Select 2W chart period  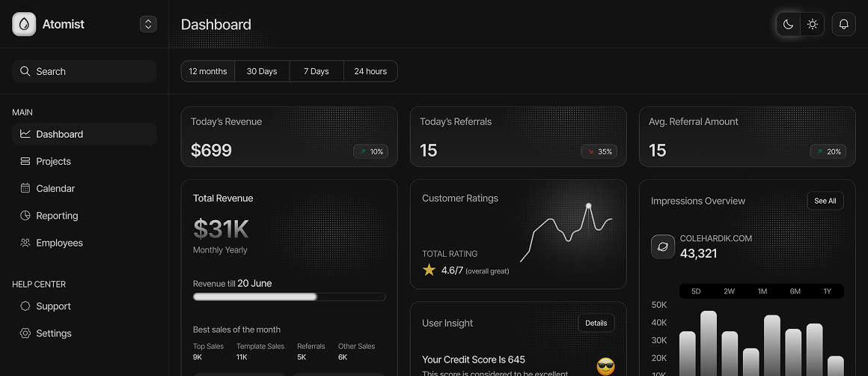point(729,291)
